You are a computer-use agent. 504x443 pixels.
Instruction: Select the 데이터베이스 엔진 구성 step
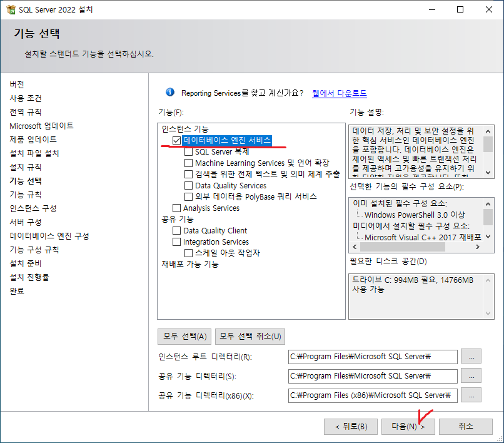(x=49, y=236)
